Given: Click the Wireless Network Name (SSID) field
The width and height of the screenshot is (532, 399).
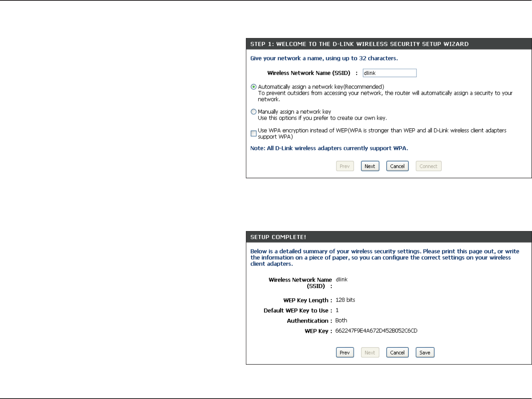Looking at the screenshot, I should (389, 73).
